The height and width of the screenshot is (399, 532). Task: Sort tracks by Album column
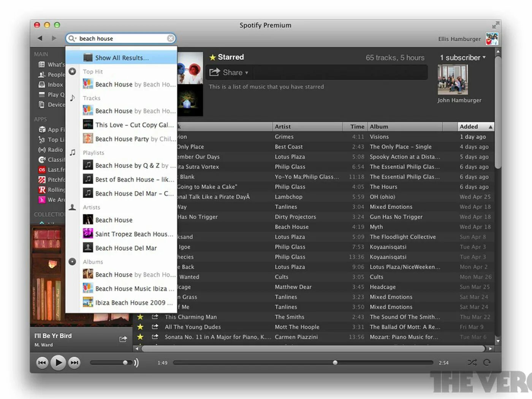(405, 127)
